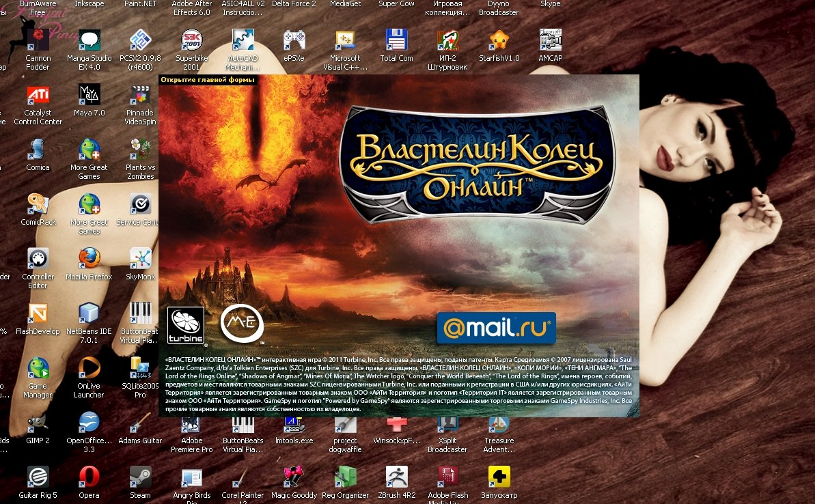Viewport: 815px width, 504px height.
Task: Click the Game Manager icon
Action: pyautogui.click(x=38, y=367)
